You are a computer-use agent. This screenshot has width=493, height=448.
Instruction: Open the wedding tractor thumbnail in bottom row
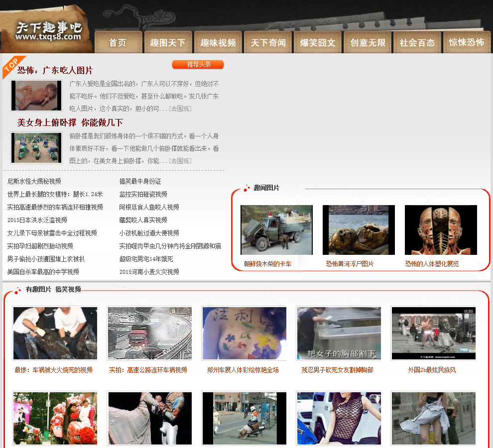(x=55, y=418)
